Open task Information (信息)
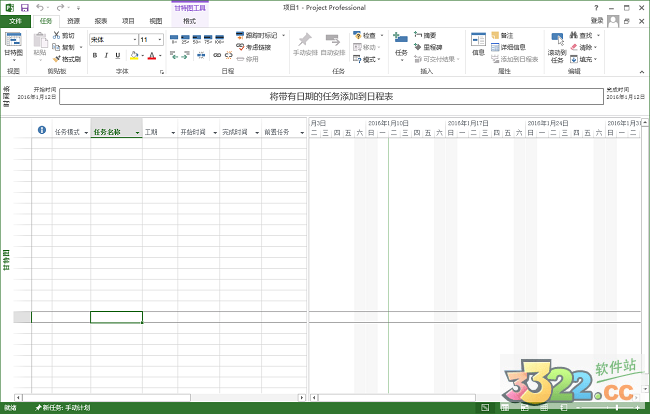 (x=478, y=44)
